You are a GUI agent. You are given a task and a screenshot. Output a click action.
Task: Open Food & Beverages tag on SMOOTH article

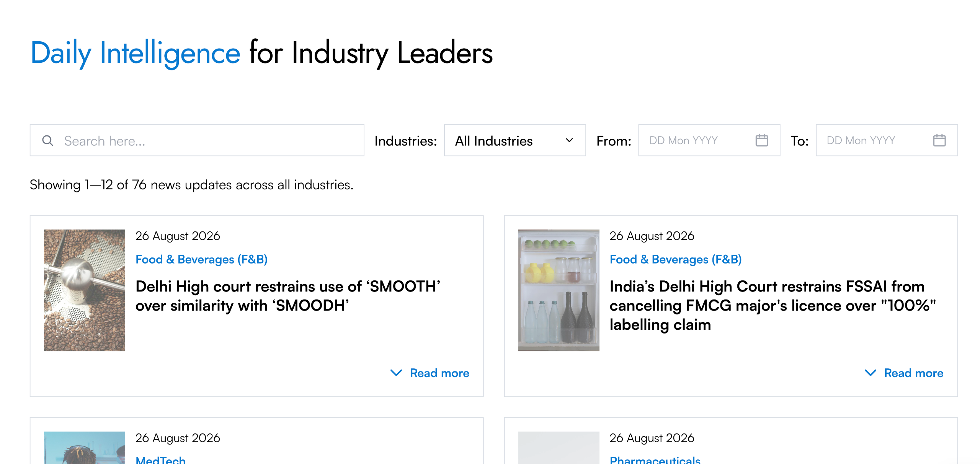pos(201,259)
